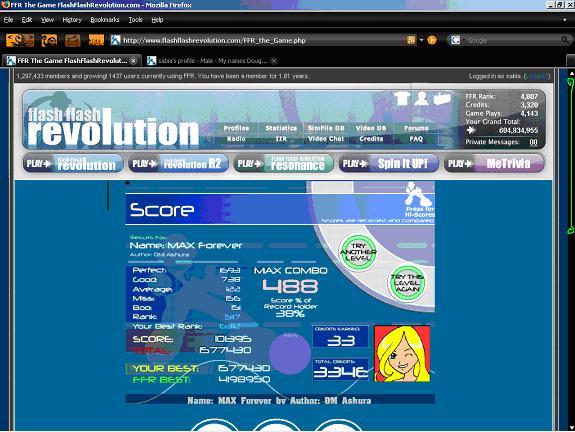Click the Statistics nav link
The height and width of the screenshot is (432, 575).
click(281, 128)
